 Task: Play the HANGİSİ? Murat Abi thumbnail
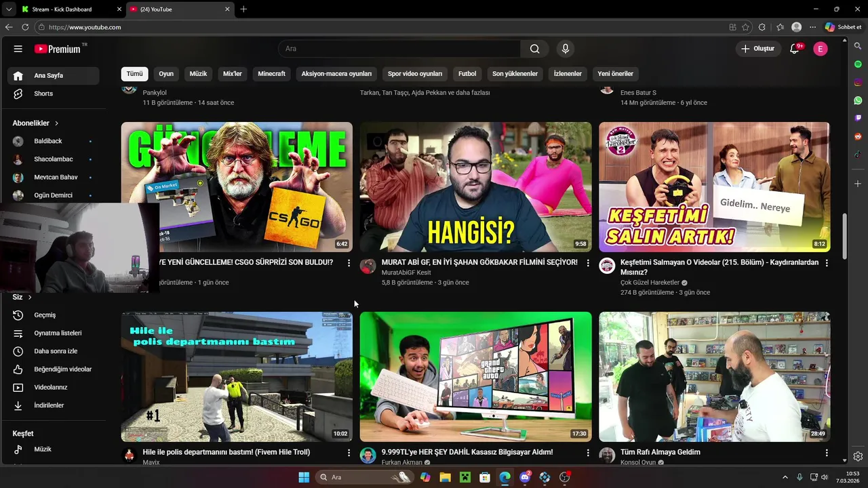[475, 187]
